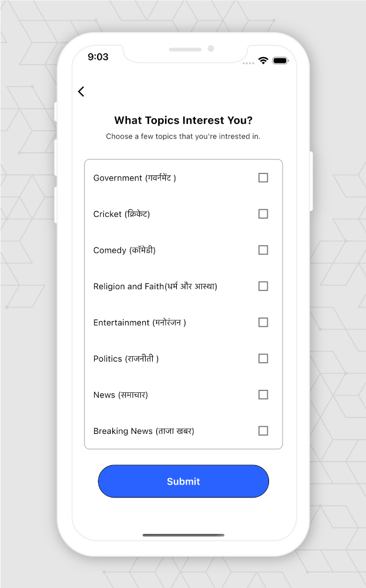Image resolution: width=366 pixels, height=588 pixels.
Task: Tap the battery status icon
Action: (x=280, y=61)
